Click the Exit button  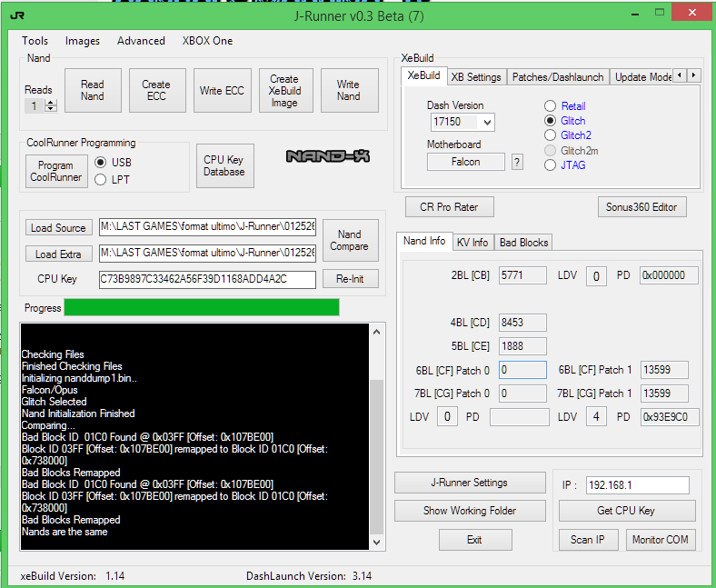(x=475, y=540)
